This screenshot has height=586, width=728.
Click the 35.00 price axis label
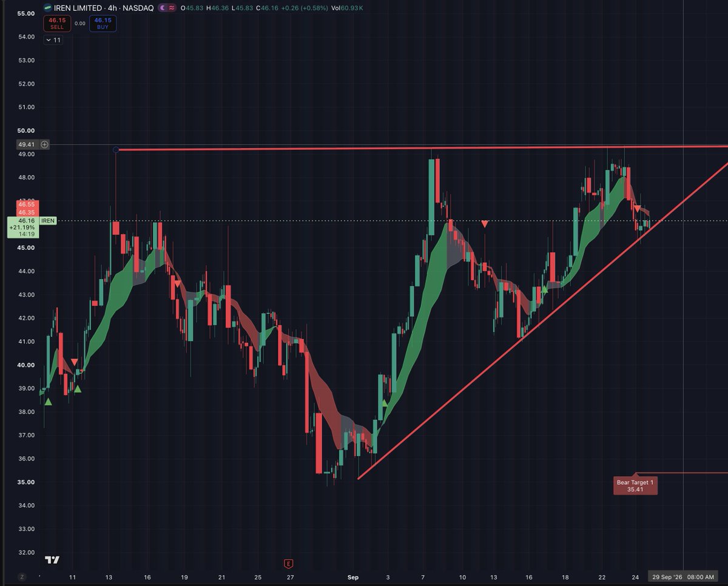tap(26, 482)
